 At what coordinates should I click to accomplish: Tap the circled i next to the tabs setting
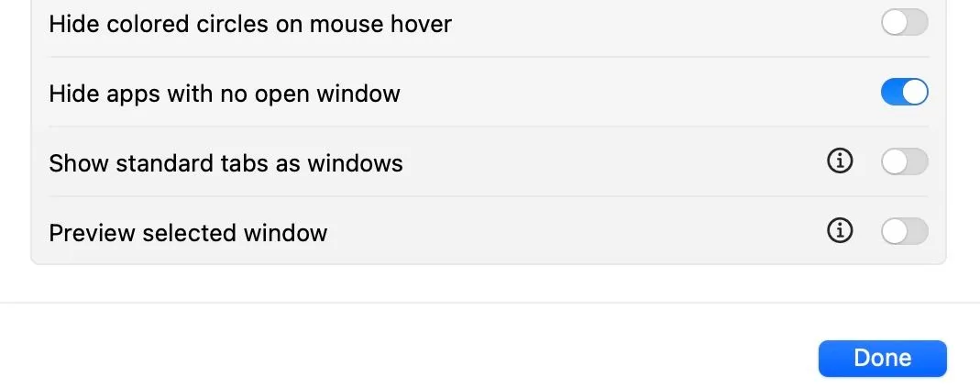(839, 162)
